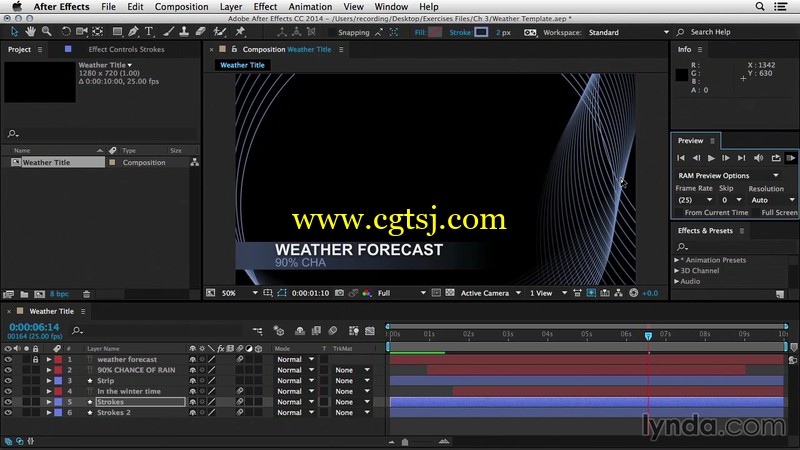The width and height of the screenshot is (800, 450).
Task: Create new composition from Project panel footer
Action: [x=39, y=294]
